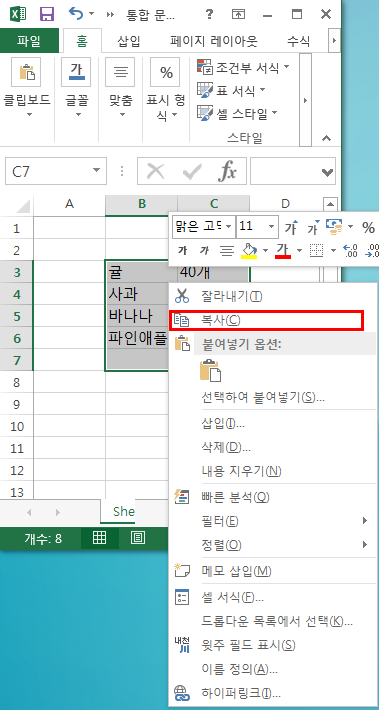Apply the red Font Color
379x710 pixels.
(283, 250)
